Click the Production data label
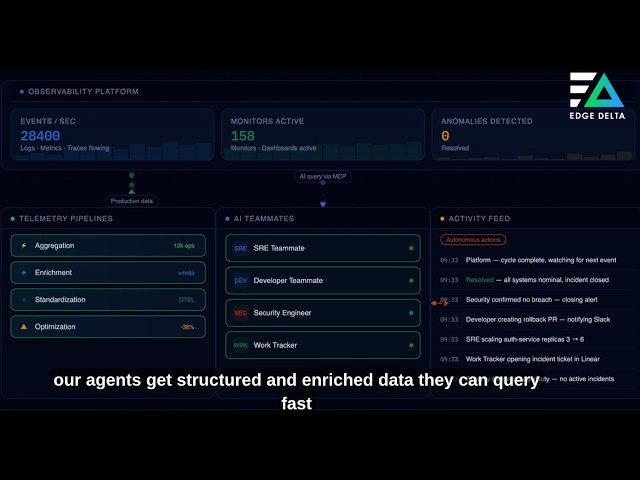Viewport: 640px width, 480px height. coord(131,201)
